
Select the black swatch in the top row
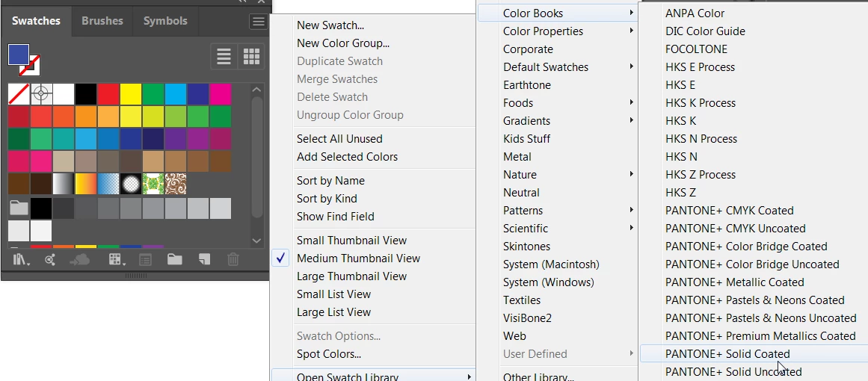[86, 94]
